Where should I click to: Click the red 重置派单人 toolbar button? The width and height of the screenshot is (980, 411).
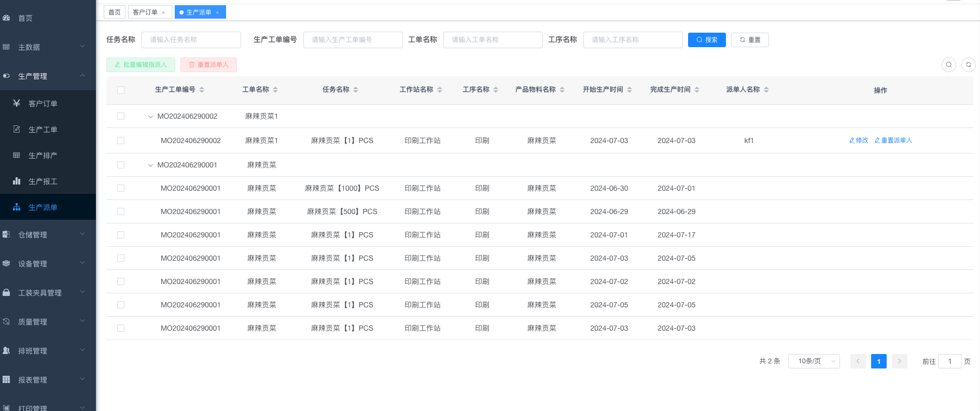coord(208,65)
